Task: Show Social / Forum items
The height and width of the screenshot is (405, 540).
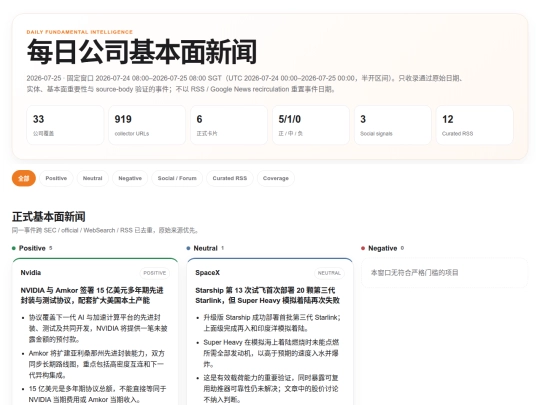Action: (x=177, y=178)
